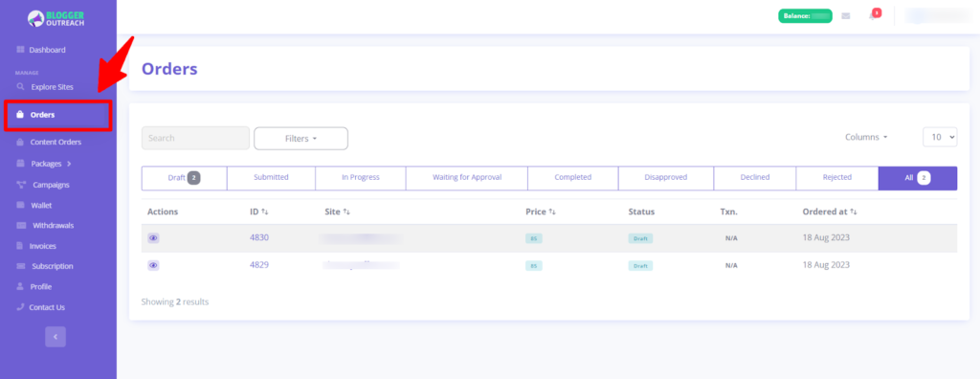Sort orders by Ordered at column

[x=830, y=212]
